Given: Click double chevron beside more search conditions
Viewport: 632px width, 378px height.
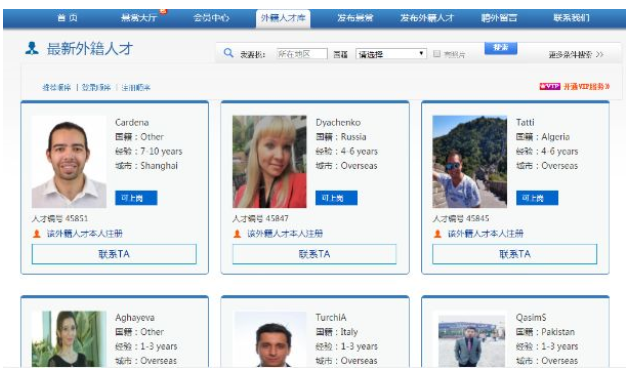Looking at the screenshot, I should [599, 54].
